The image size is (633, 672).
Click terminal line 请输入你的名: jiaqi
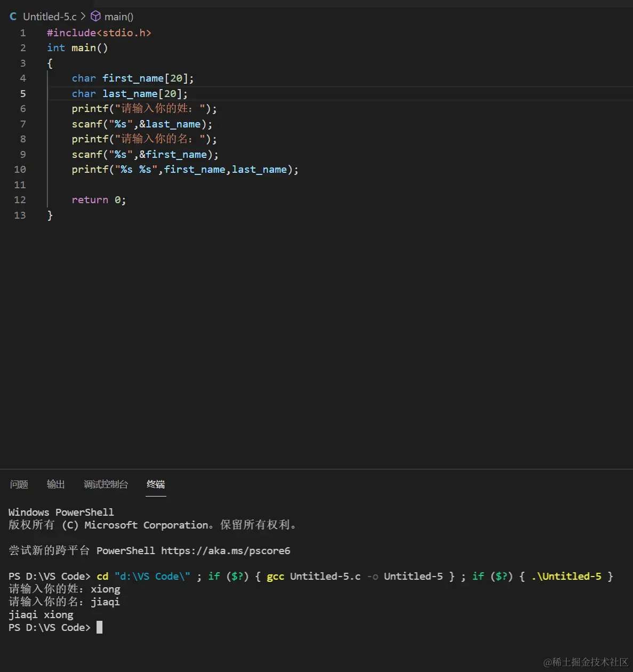coord(65,602)
